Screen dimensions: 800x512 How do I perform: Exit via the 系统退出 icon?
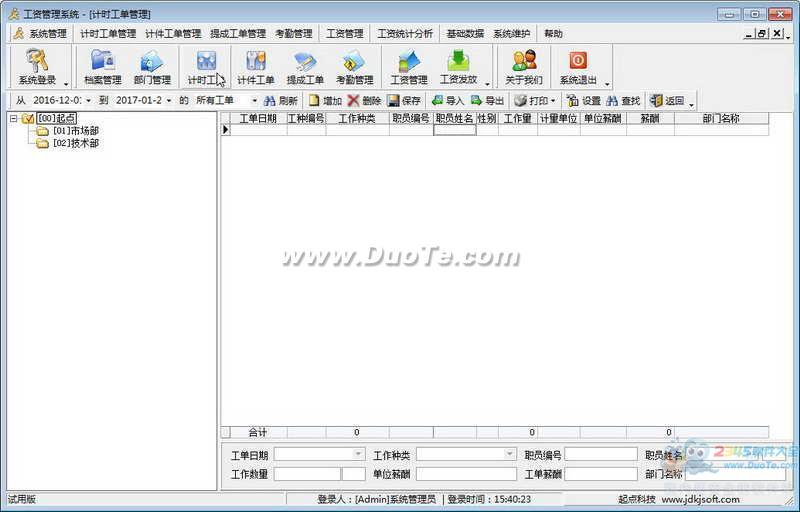pyautogui.click(x=578, y=67)
